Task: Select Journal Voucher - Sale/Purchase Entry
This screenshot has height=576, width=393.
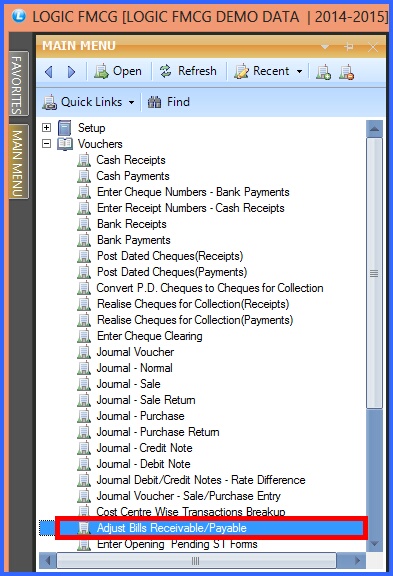Action: (188, 496)
